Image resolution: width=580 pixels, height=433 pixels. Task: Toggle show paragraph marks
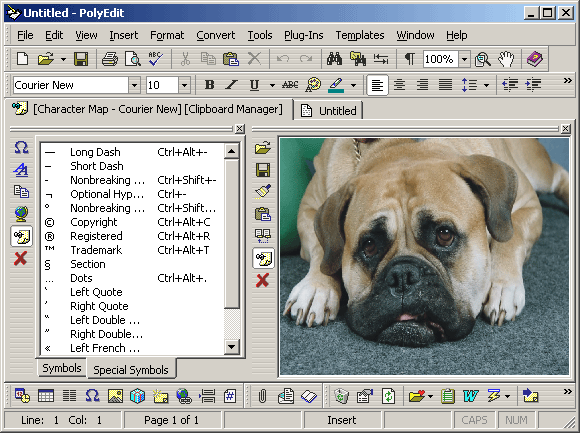pos(409,59)
